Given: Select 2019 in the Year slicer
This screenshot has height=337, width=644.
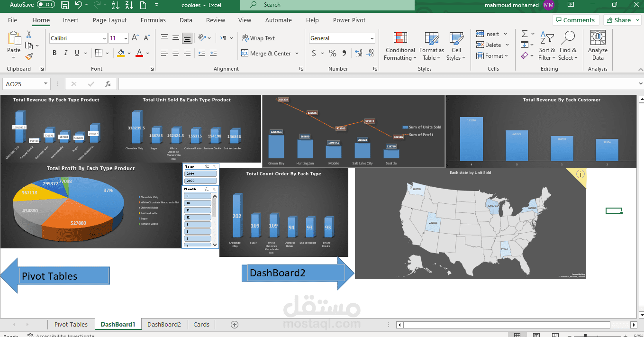Looking at the screenshot, I should click(x=200, y=174).
